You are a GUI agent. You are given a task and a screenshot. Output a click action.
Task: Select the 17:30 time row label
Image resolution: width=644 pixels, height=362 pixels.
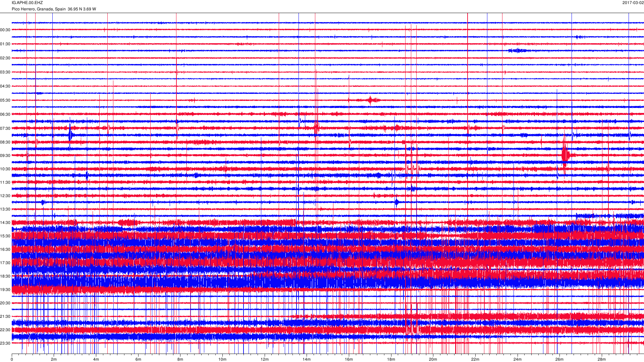(5, 263)
